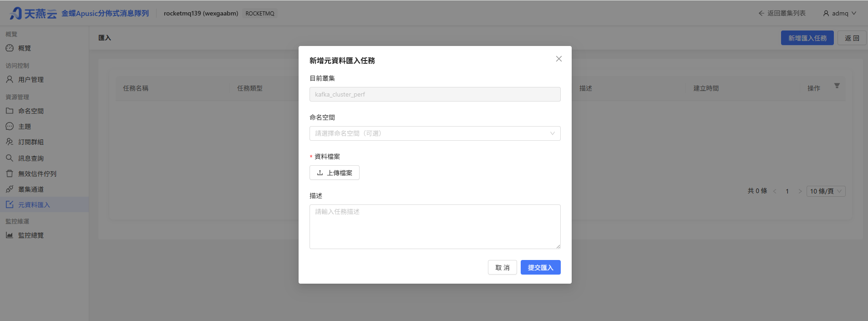This screenshot has width=868, height=321.
Task: Open 訂閱群組 in the sidebar
Action: pyautogui.click(x=44, y=142)
